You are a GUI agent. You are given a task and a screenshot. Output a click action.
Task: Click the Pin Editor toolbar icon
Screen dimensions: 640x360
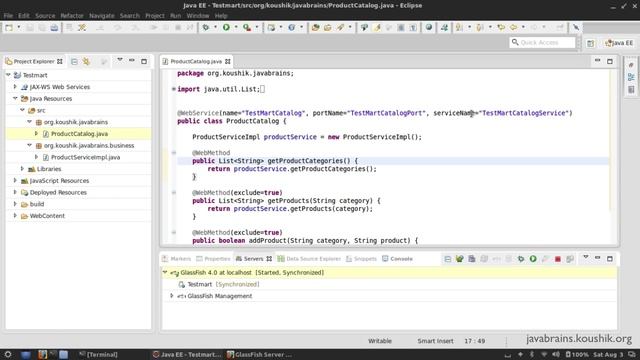576,27
